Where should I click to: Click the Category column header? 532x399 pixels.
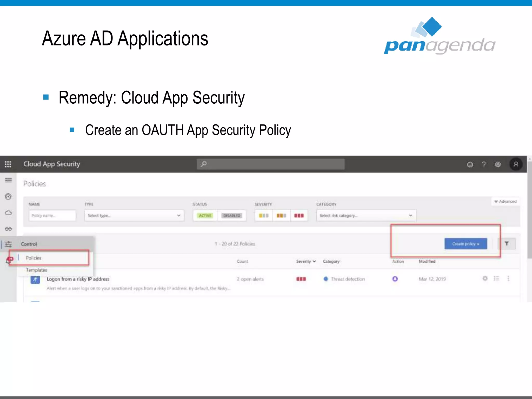tap(331, 261)
